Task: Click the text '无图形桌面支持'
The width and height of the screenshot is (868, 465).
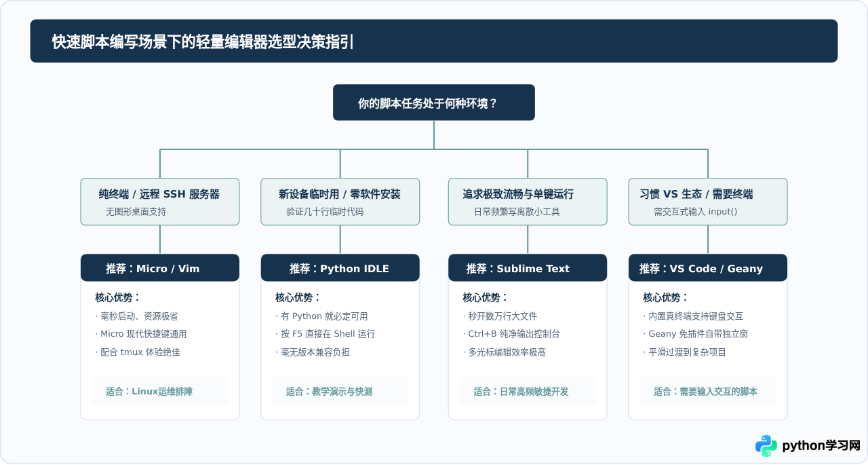Action: (x=136, y=212)
